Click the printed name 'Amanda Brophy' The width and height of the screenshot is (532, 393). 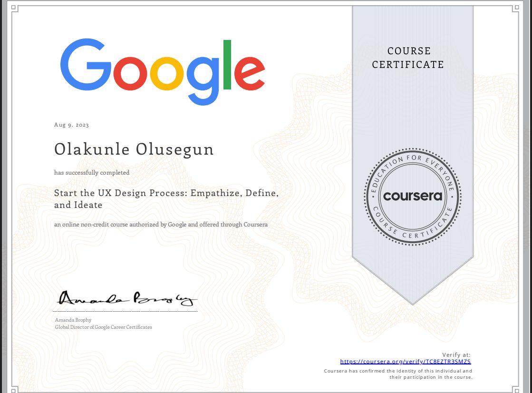click(x=73, y=320)
